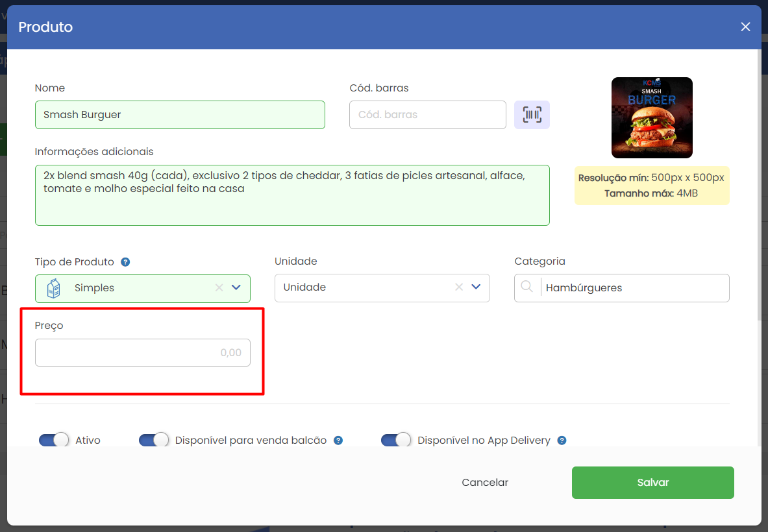The height and width of the screenshot is (532, 768).
Task: Toggle Disponível no App Delivery switch
Action: 396,440
